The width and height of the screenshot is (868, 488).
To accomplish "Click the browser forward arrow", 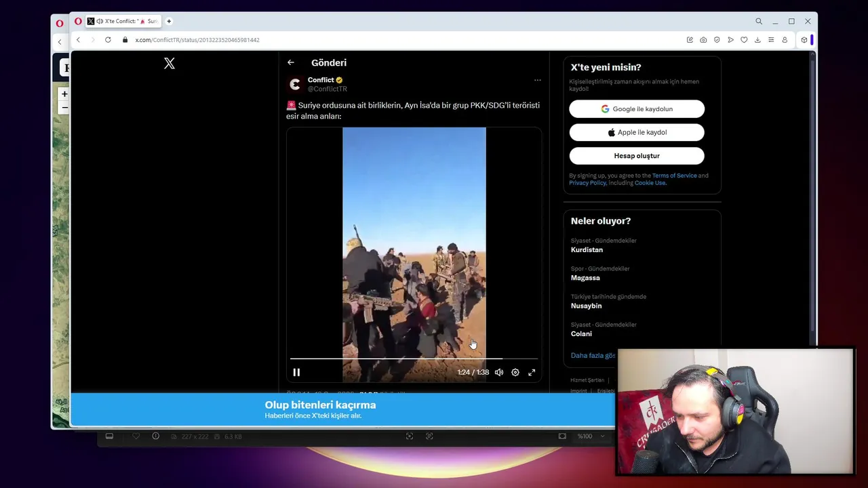I will click(93, 40).
